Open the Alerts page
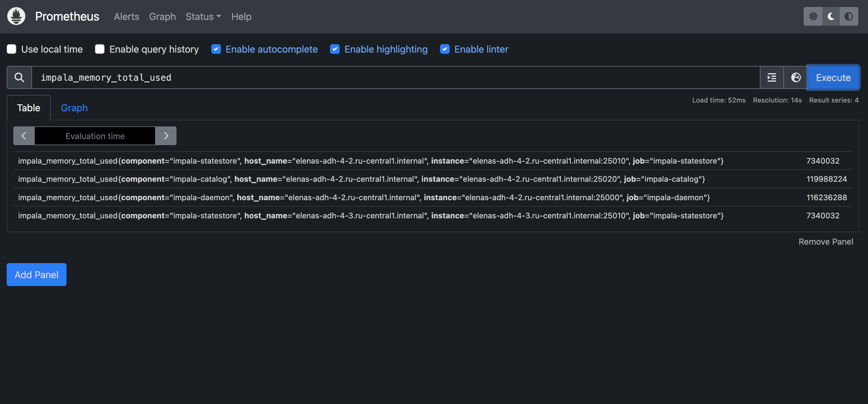Image resolution: width=868 pixels, height=404 pixels. 126,17
